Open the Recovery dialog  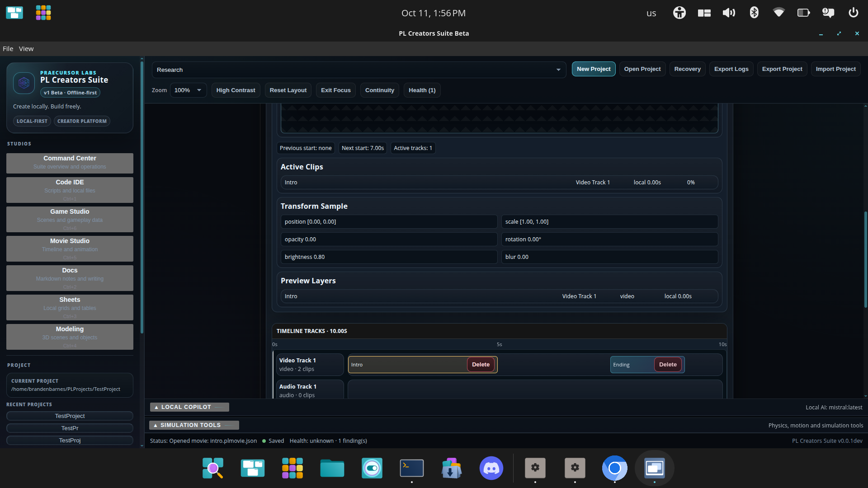click(x=687, y=69)
